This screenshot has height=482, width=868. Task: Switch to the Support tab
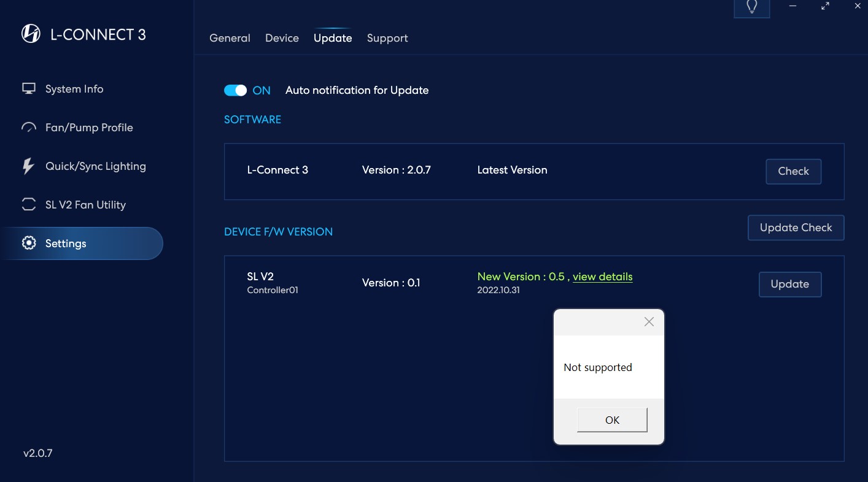[387, 38]
